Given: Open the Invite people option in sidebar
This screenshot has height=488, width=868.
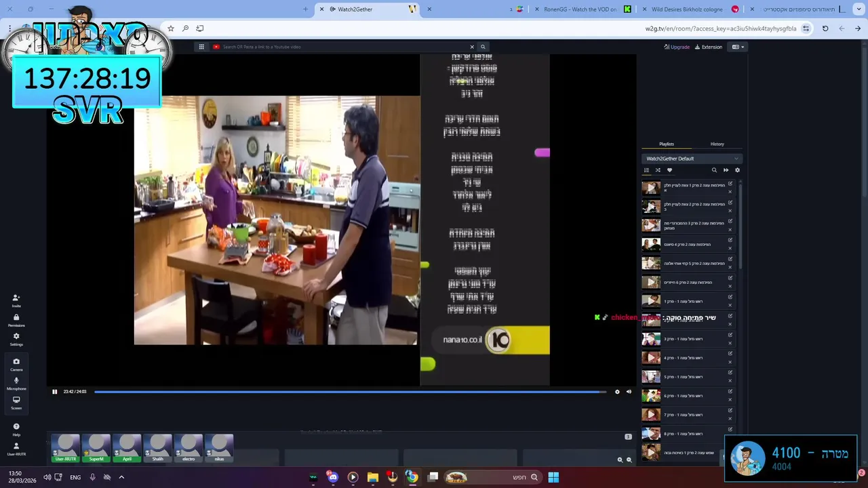Looking at the screenshot, I should coord(16,300).
